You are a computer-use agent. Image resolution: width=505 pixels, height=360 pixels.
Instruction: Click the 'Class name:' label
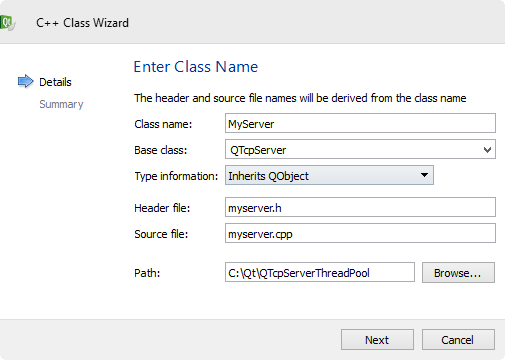tap(163, 124)
